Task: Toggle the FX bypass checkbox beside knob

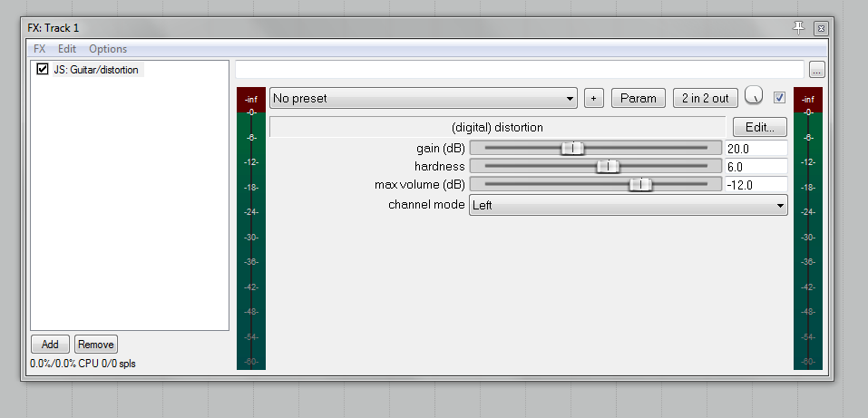Action: coord(779,97)
